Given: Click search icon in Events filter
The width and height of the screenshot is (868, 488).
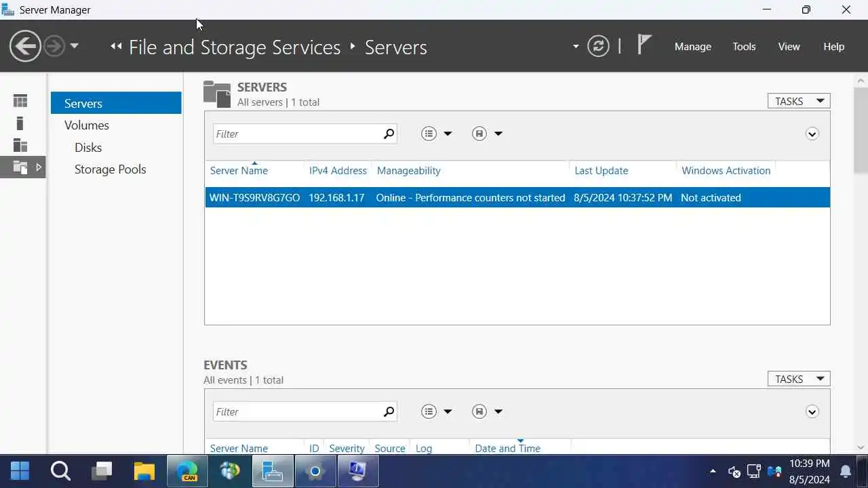Looking at the screenshot, I should pyautogui.click(x=389, y=411).
